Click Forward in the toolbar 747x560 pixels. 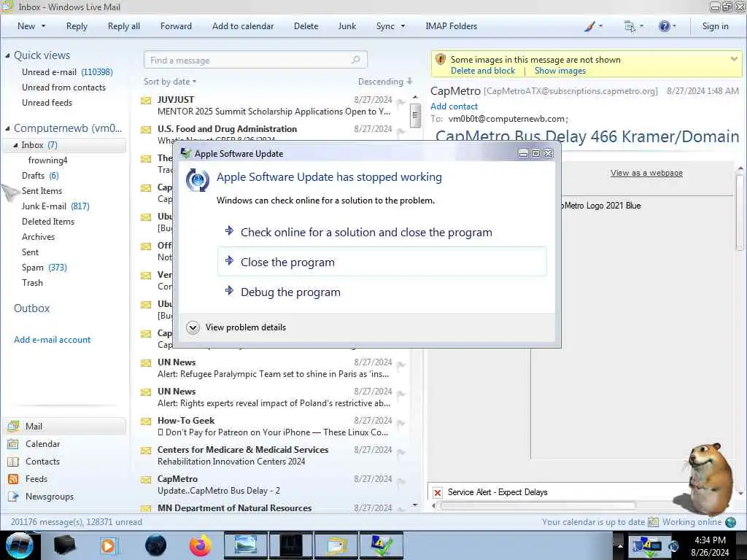point(176,26)
